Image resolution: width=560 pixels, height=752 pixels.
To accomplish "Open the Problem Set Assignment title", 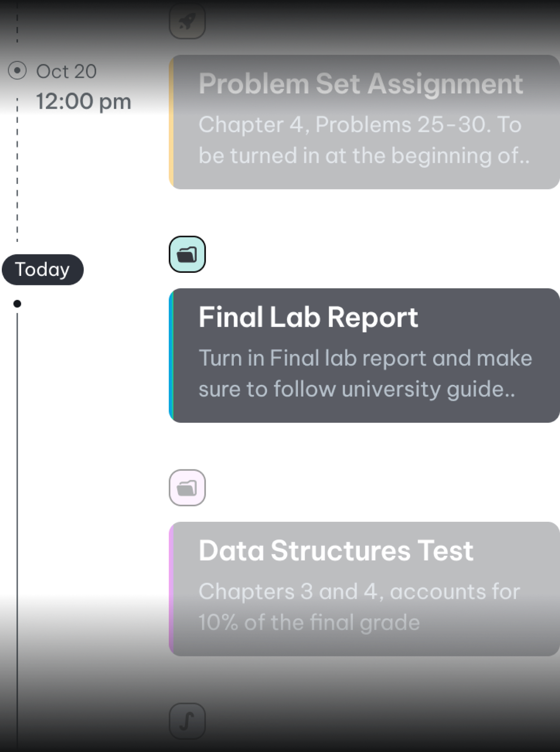I will click(x=361, y=84).
